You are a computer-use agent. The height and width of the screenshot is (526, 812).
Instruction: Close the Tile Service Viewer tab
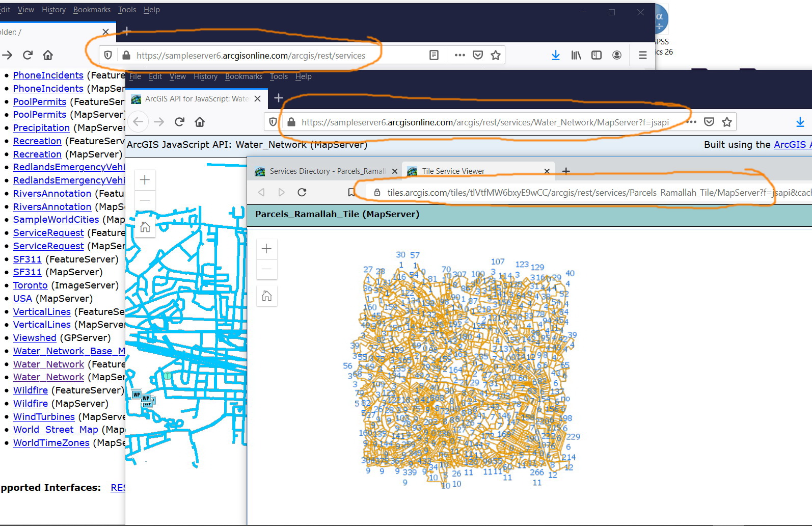click(547, 171)
